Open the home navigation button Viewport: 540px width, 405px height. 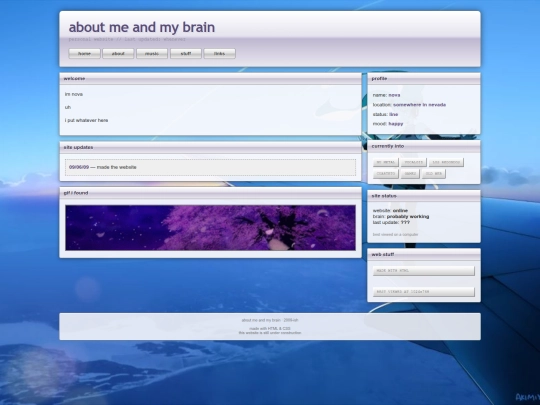(84, 53)
